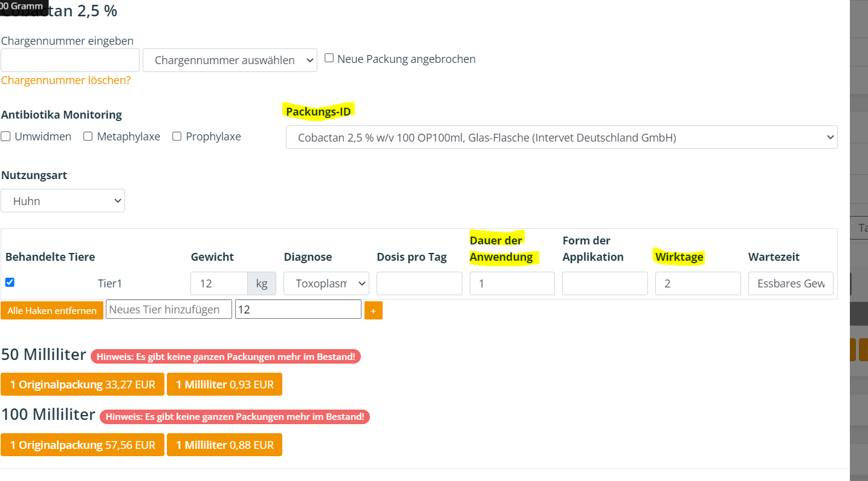Click the new animal weight field beside Neues Tier hinzufügen
Screen dimensions: 868x481
[298, 309]
